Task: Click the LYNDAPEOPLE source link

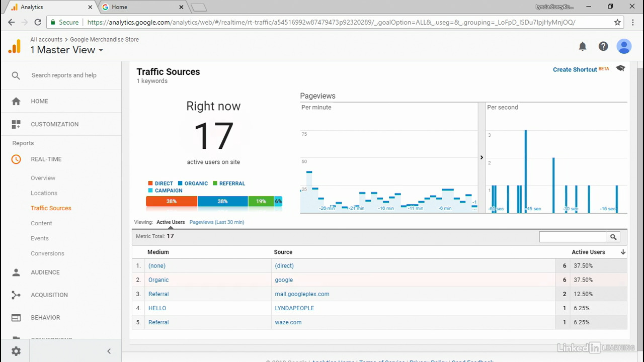Action: 294,308
